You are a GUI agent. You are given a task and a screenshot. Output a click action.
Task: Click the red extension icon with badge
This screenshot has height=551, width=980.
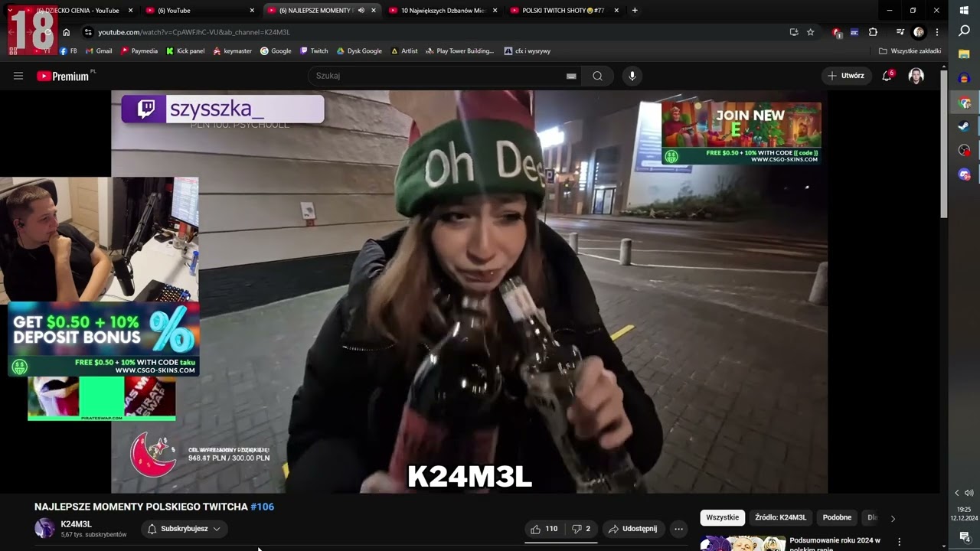(x=837, y=32)
